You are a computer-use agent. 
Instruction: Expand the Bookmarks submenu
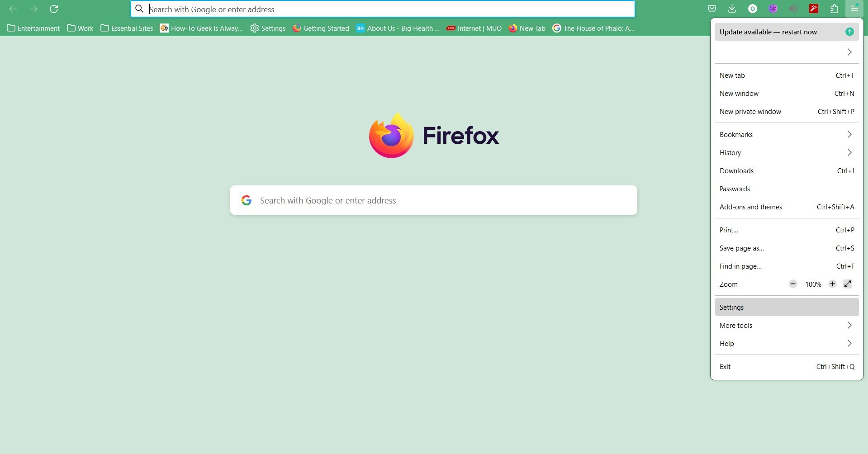787,134
